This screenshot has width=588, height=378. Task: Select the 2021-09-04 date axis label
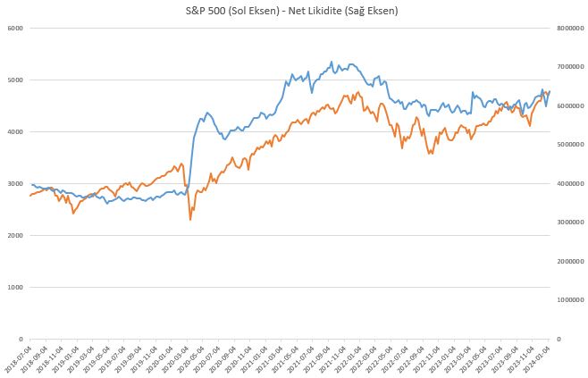click(x=315, y=358)
